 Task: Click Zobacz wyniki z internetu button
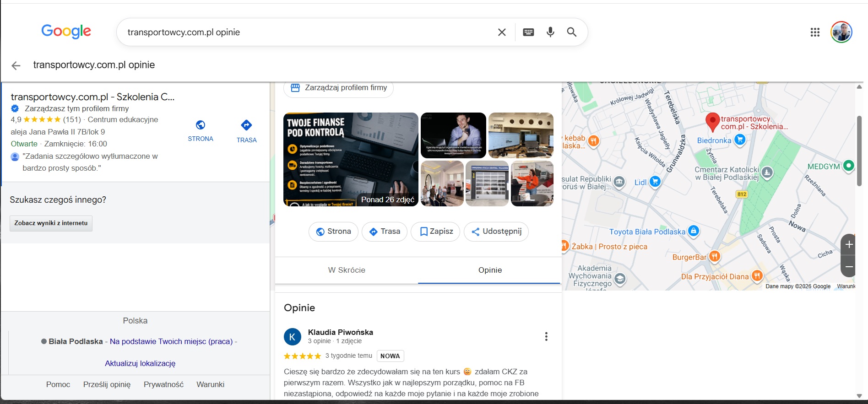tap(51, 223)
